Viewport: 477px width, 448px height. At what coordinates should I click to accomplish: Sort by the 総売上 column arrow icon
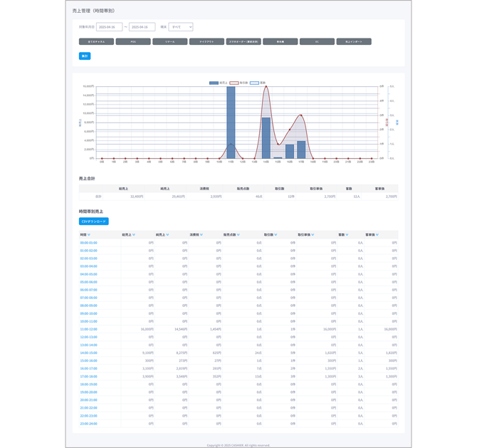(134, 234)
